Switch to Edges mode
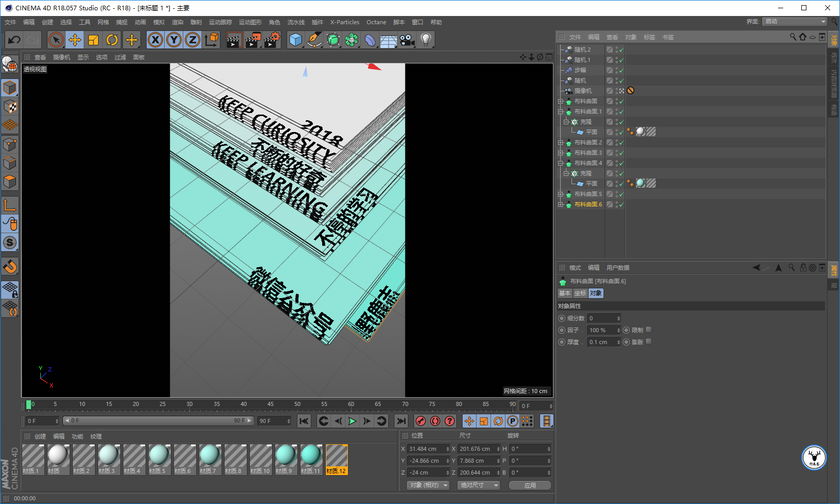Screen dimensions: 840x504 point(10,163)
